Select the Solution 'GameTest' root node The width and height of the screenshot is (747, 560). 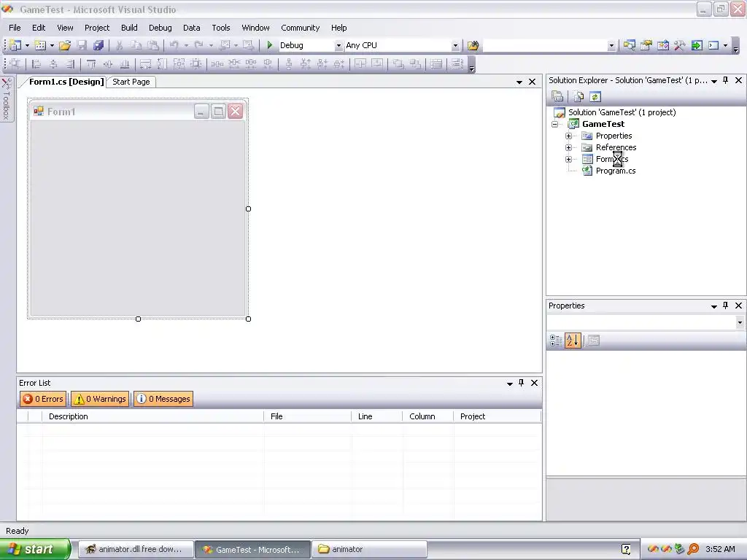tap(622, 112)
